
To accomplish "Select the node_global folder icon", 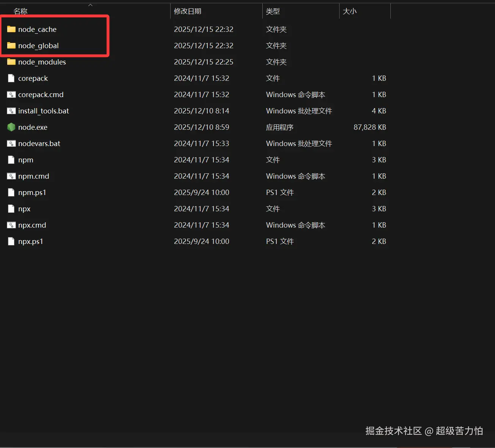I will pos(11,46).
